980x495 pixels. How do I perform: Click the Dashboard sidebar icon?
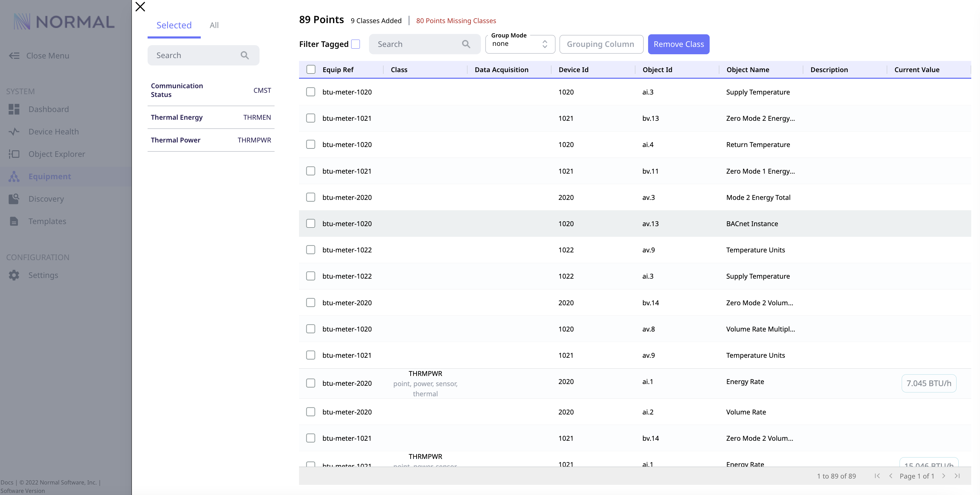[x=14, y=109]
